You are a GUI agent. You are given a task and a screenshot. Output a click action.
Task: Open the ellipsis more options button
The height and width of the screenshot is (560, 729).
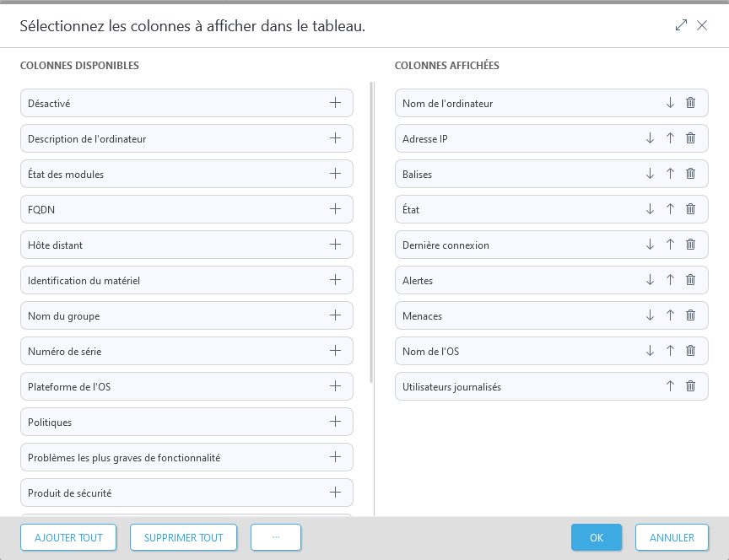(275, 537)
